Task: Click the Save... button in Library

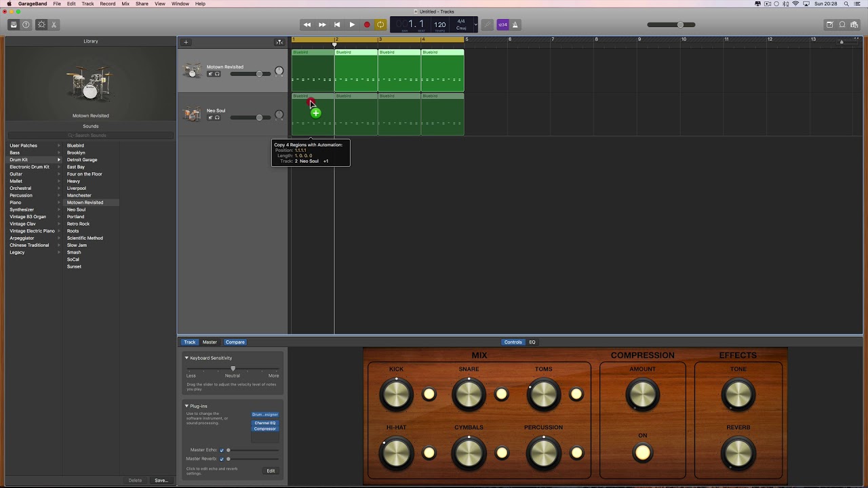Action: coord(161,480)
